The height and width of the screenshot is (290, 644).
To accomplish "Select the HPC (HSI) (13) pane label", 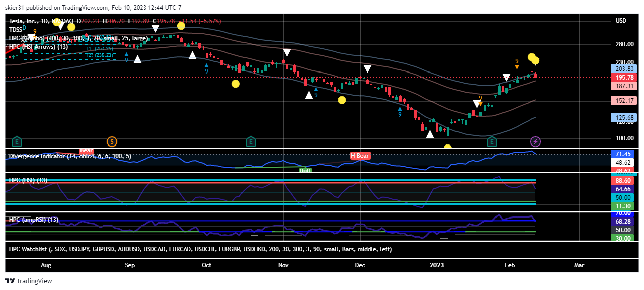I will click(x=28, y=180).
